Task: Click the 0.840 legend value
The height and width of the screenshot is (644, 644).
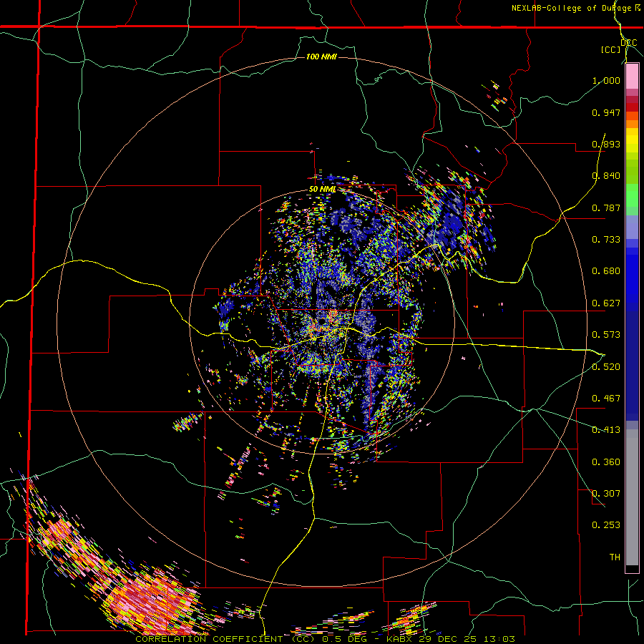Action: (606, 175)
